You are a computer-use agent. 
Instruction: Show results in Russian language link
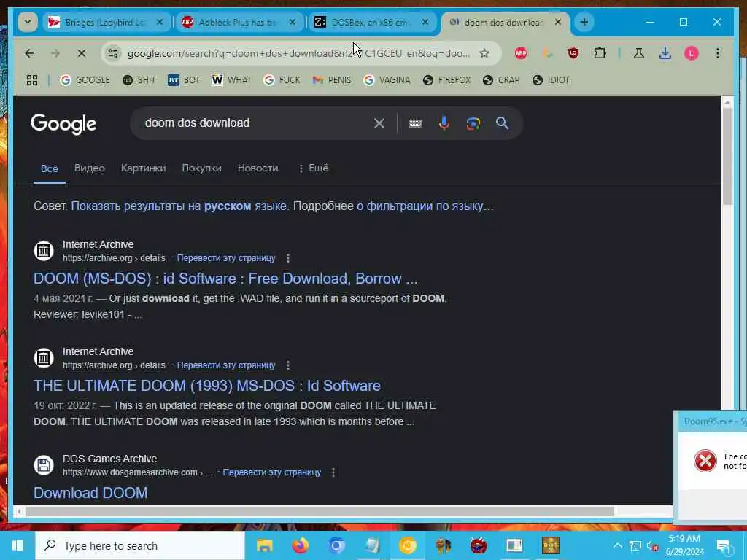179,206
